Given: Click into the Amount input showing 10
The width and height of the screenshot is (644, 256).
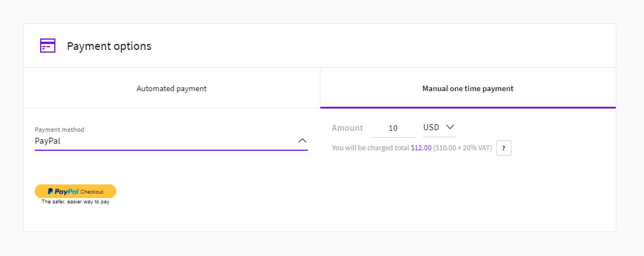Looking at the screenshot, I should coord(393,129).
